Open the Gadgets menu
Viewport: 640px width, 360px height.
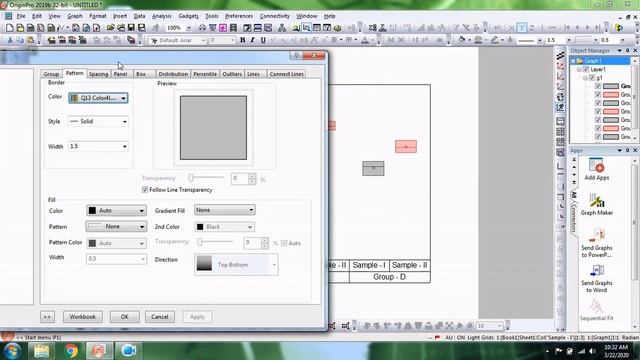(x=188, y=16)
